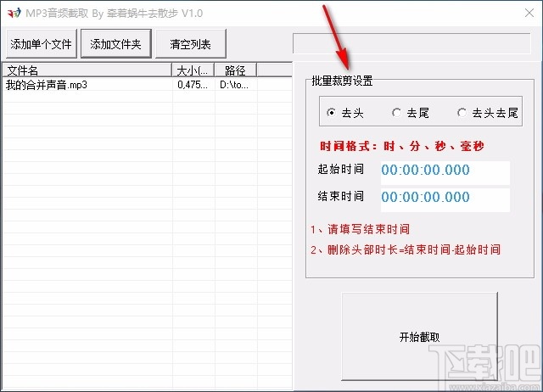Click the 0.475... size cell
The width and height of the screenshot is (543, 392).
[193, 85]
